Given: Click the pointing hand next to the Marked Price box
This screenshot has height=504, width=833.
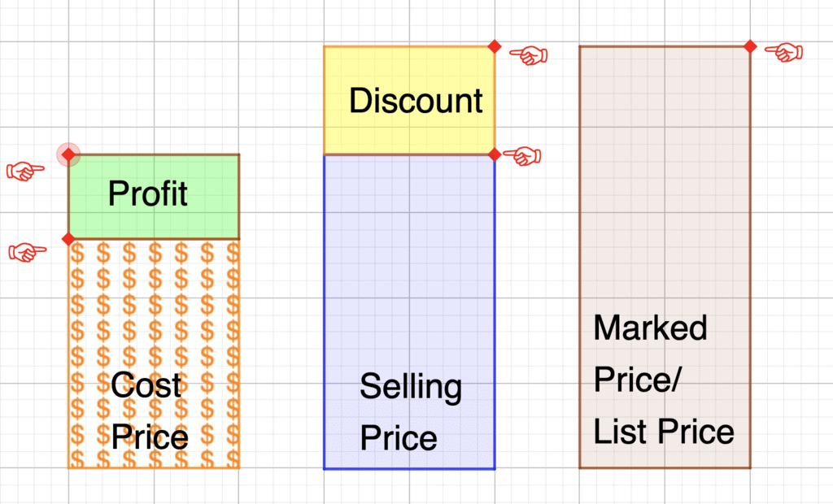Looking at the screenshot, I should point(783,53).
